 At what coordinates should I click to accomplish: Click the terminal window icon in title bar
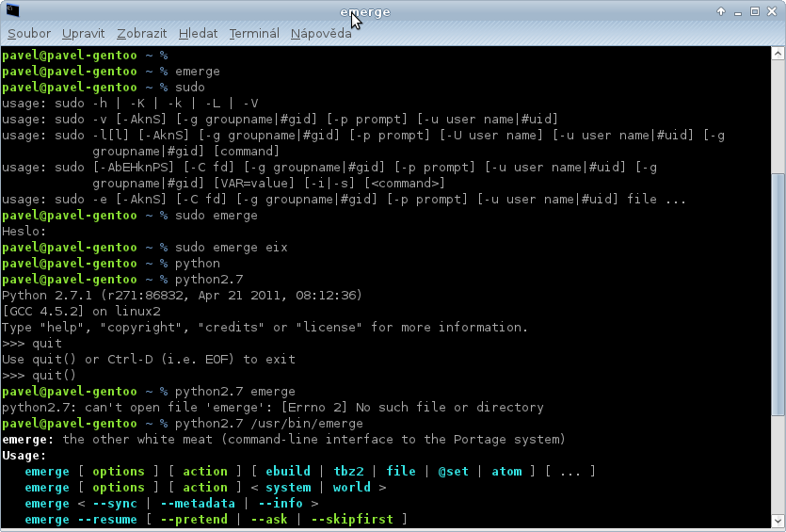(x=12, y=10)
